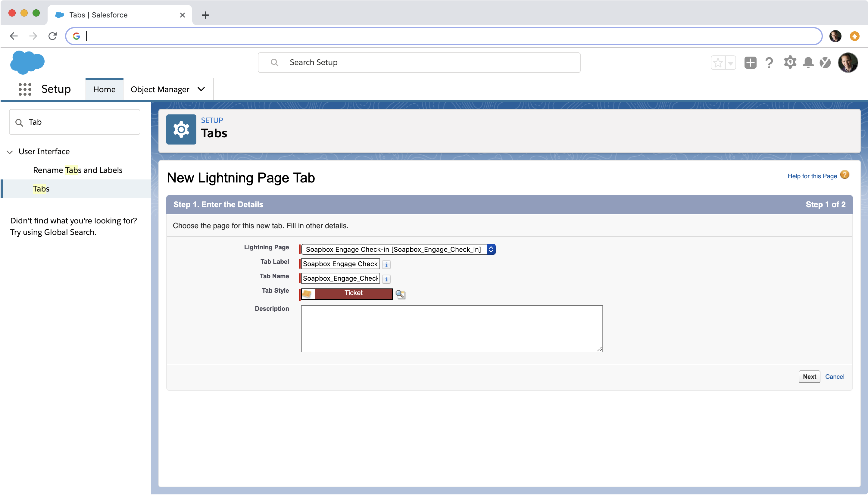The height and width of the screenshot is (495, 868).
Task: Close the Tabs | Salesforce browser tab
Action: click(x=182, y=15)
